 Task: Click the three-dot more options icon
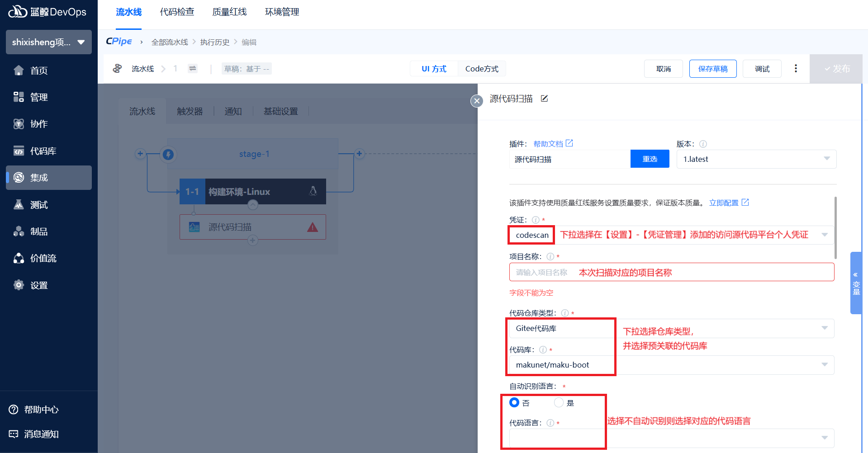coord(796,69)
